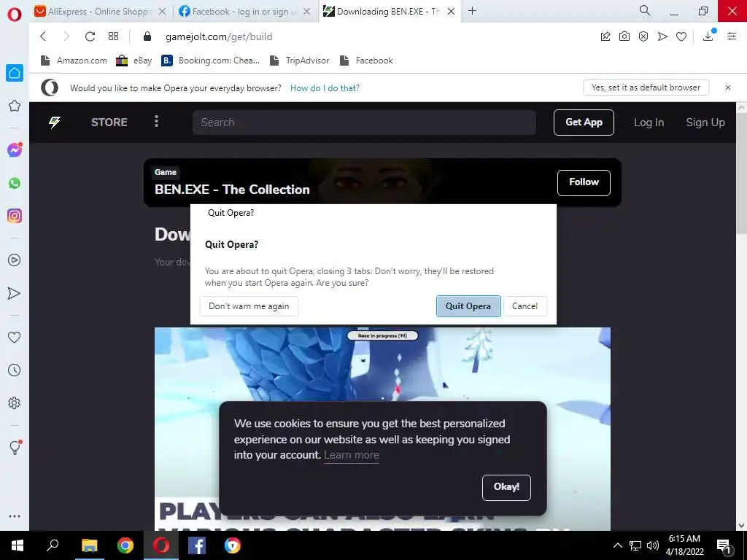Viewport: 747px width, 560px height.
Task: Open Easy Setup menu icon
Action: 732,36
